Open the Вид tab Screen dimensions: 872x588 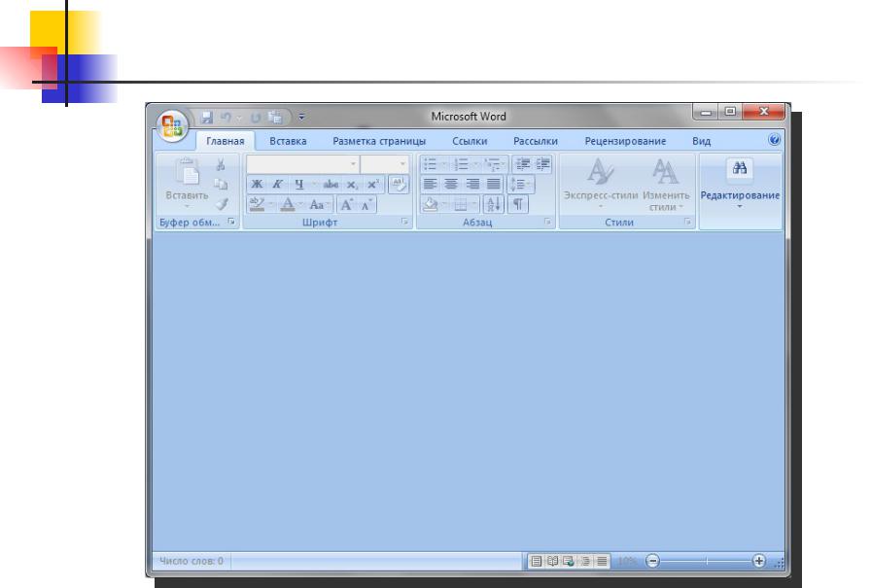click(701, 141)
